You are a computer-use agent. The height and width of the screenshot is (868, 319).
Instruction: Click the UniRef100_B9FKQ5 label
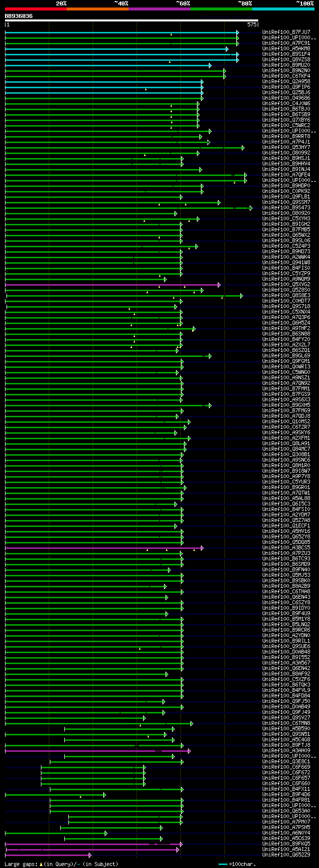click(x=286, y=844)
